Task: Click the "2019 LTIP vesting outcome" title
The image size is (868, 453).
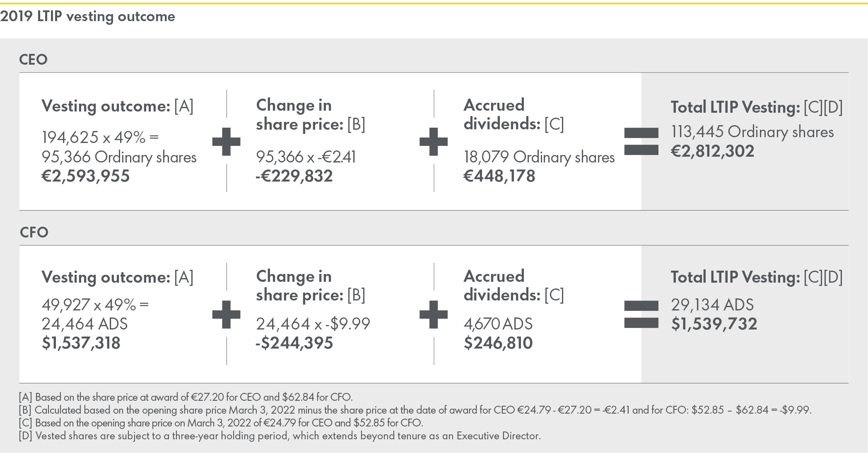Action: point(88,17)
